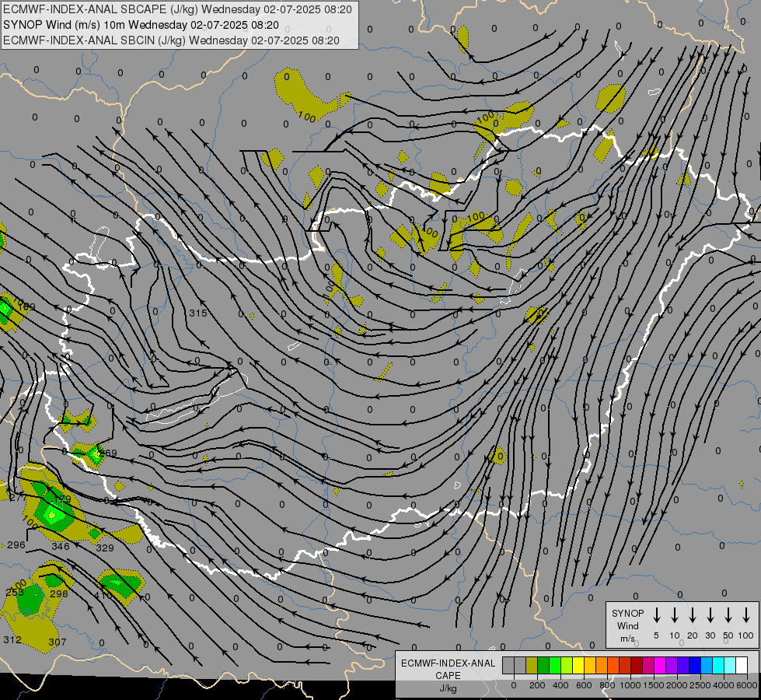Click the 10 m/s wind arrow in legend
The height and width of the screenshot is (700, 761).
click(675, 614)
